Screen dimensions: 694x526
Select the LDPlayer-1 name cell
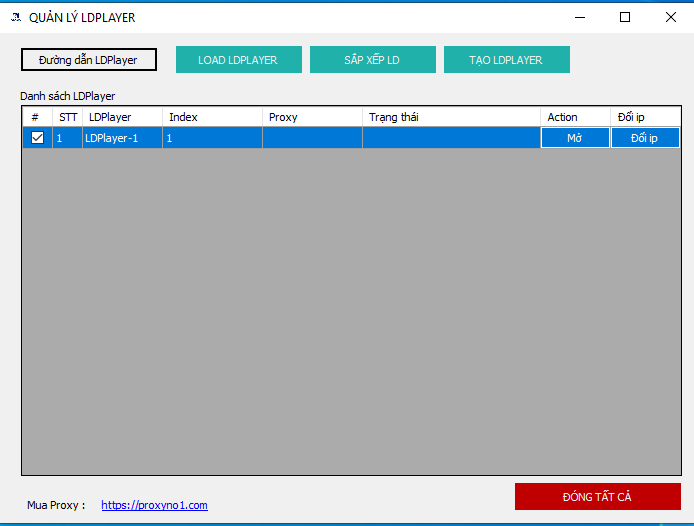coord(122,138)
